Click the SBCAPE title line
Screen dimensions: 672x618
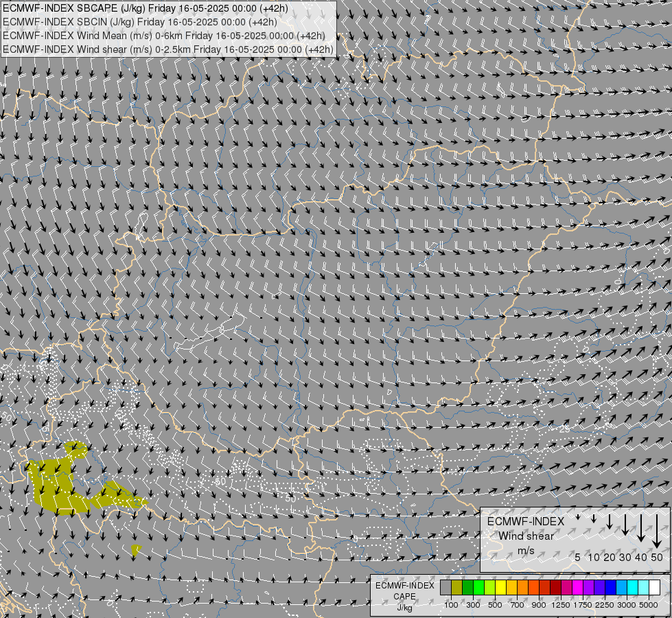pyautogui.click(x=146, y=8)
